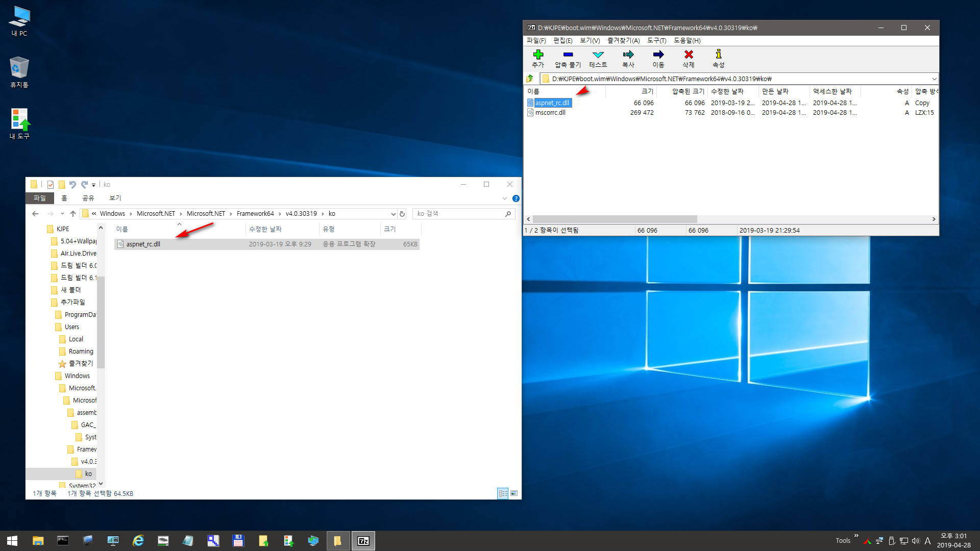Image resolution: width=980 pixels, height=551 pixels.
Task: Select mscorrc.dll in the 7-Zip list
Action: (550, 113)
